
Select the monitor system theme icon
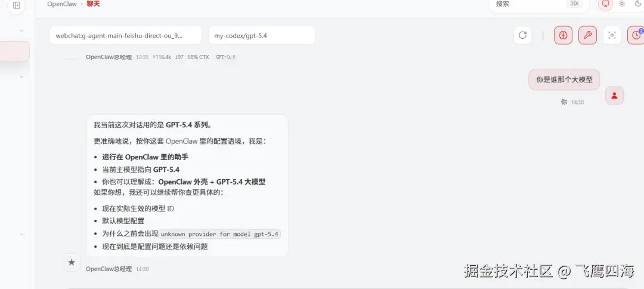click(605, 4)
